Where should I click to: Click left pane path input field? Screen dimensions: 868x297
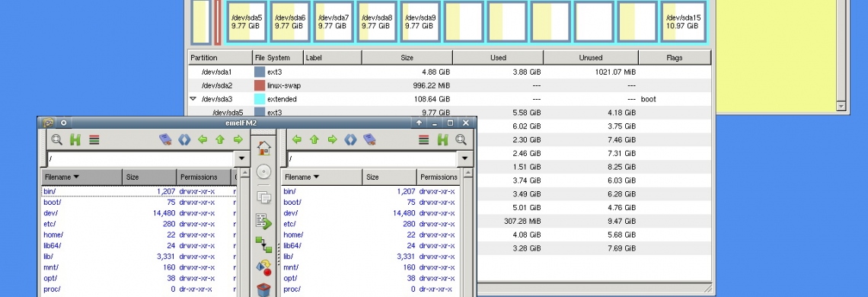(141, 158)
